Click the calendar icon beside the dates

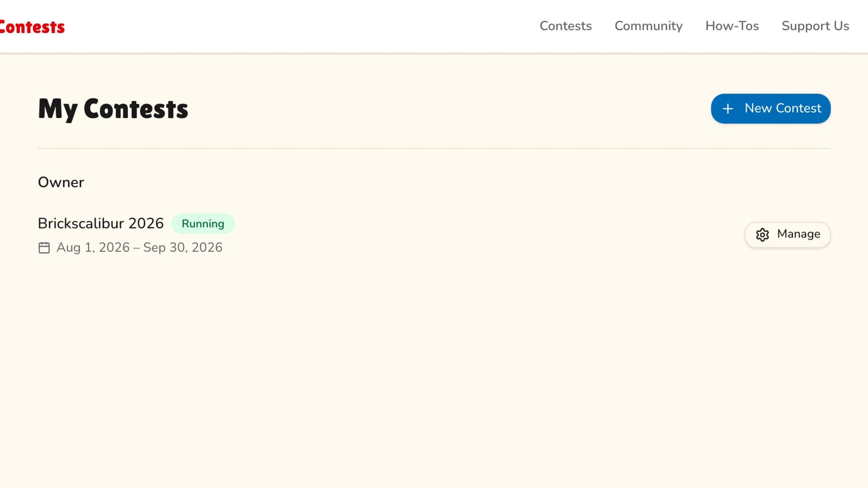tap(44, 248)
